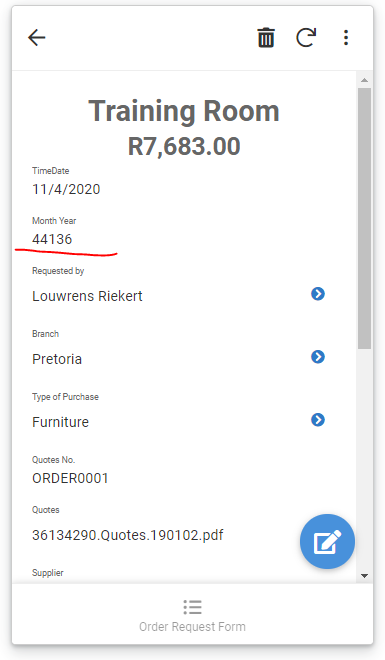
Task: Refresh the order details
Action: pos(306,37)
